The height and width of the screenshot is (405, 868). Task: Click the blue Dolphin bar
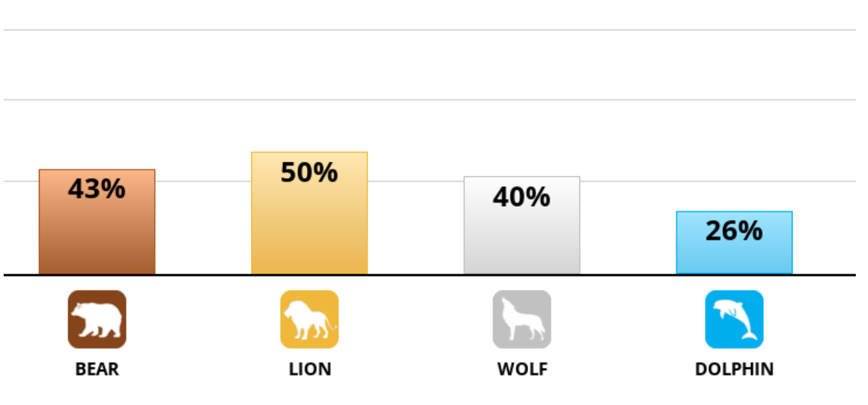click(x=734, y=243)
